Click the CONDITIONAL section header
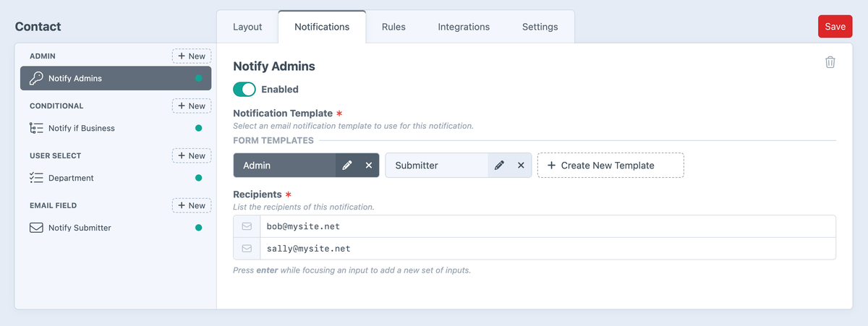Screen dimensions: 868x326 (56, 106)
